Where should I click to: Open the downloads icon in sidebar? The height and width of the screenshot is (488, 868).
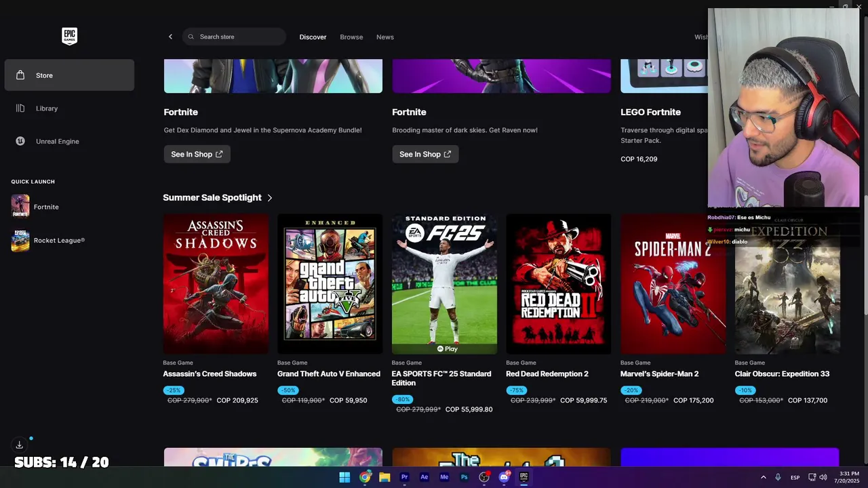(20, 445)
